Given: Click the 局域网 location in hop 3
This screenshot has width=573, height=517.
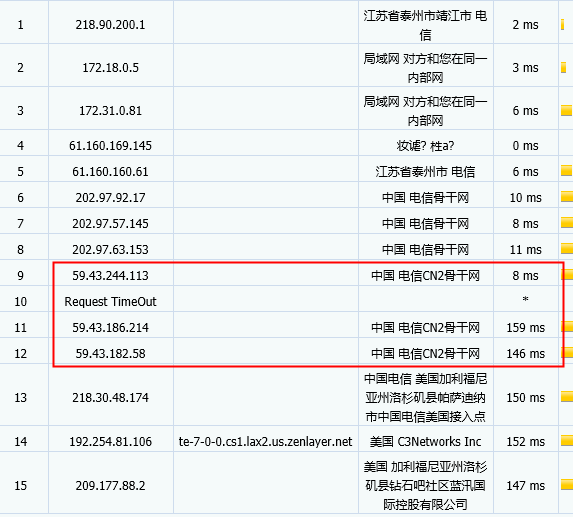Looking at the screenshot, I should click(x=425, y=111).
